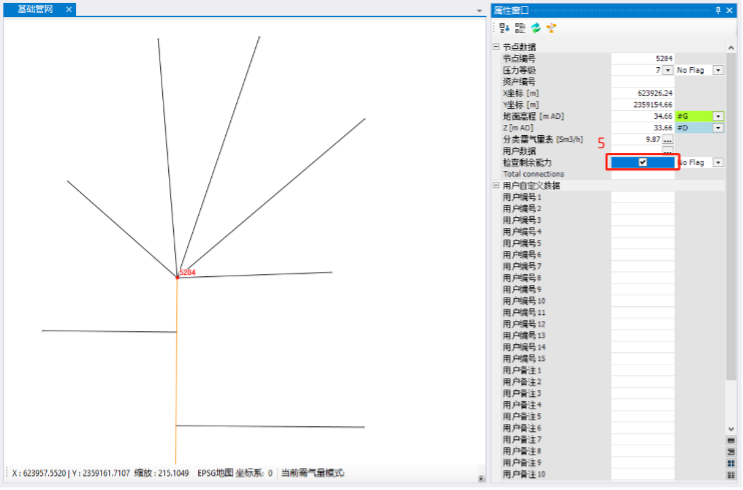Click the 用户编号 1 input field
The height and width of the screenshot is (490, 743).
click(643, 197)
